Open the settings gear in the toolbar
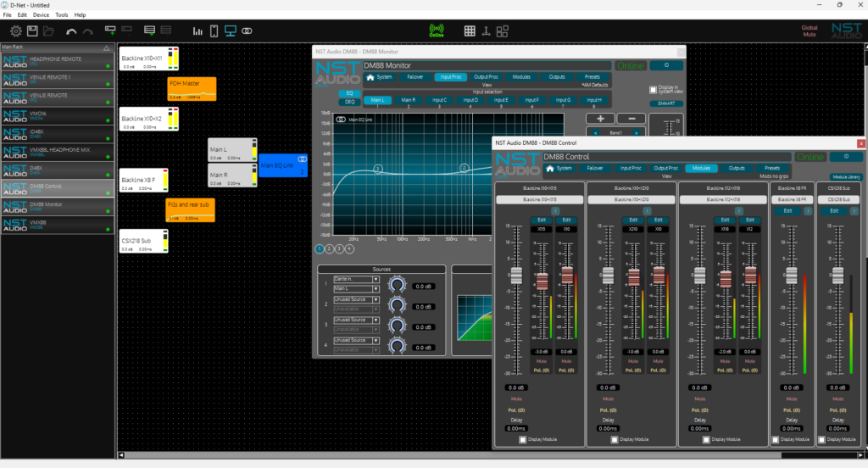Screen dimensions: 868x468 16,31
